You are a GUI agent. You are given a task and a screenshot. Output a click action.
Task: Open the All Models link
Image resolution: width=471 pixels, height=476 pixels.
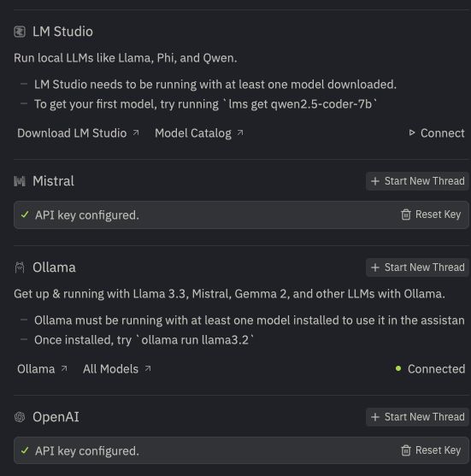[117, 369]
